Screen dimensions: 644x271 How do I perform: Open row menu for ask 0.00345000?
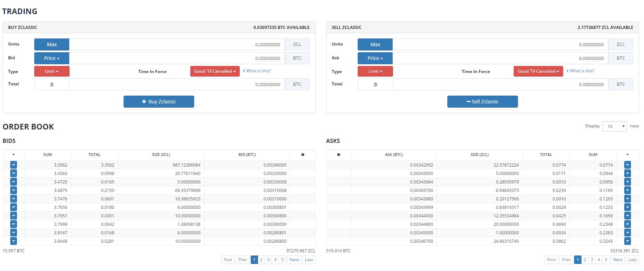point(627,233)
